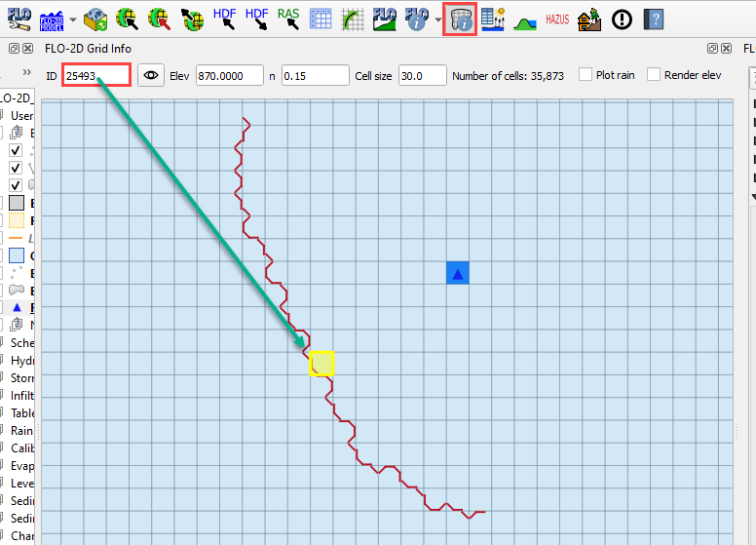Open the Grid Info tool
Image resolution: width=756 pixels, height=545 pixels.
(460, 19)
